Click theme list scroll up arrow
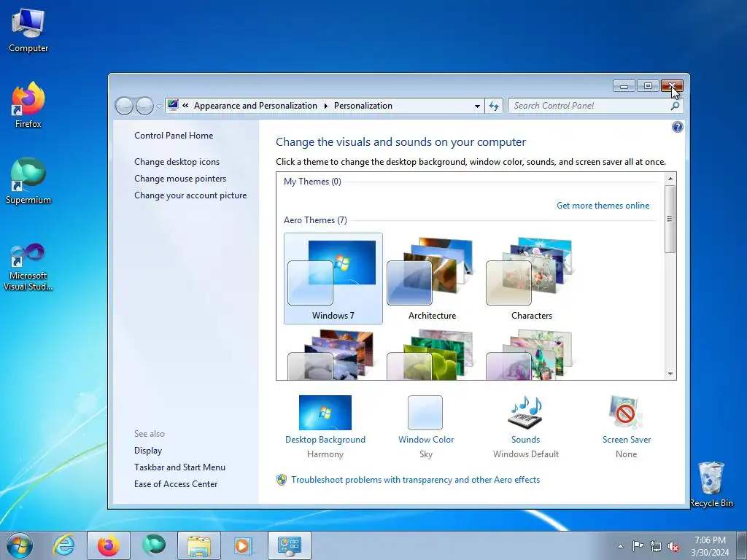 pos(670,179)
